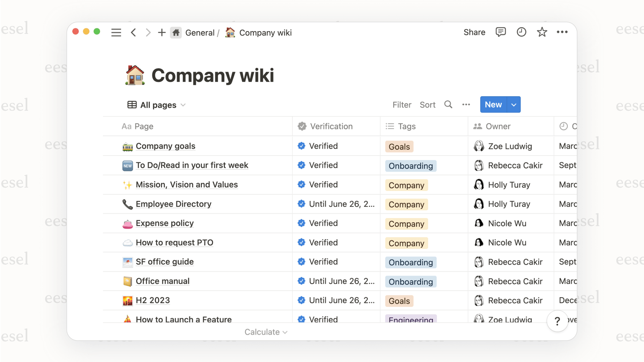Screen dimensions: 644x362
Task: Favorite the page with the star icon
Action: pyautogui.click(x=542, y=32)
